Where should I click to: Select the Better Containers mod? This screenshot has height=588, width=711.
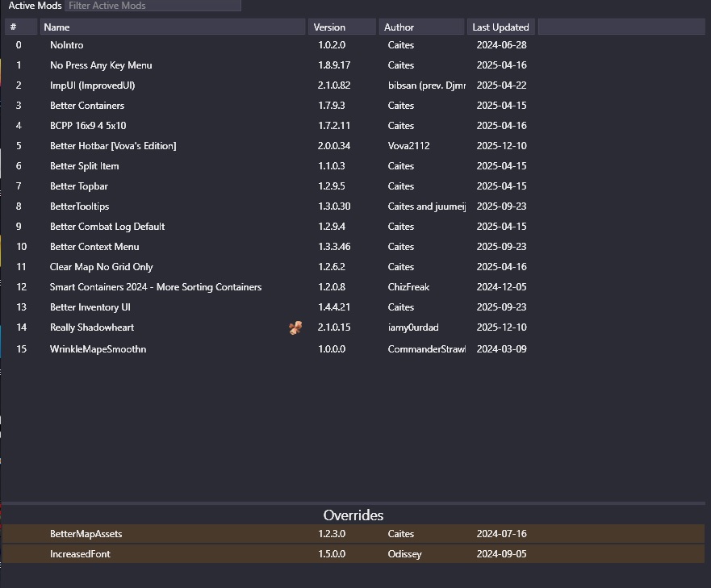pyautogui.click(x=353, y=105)
